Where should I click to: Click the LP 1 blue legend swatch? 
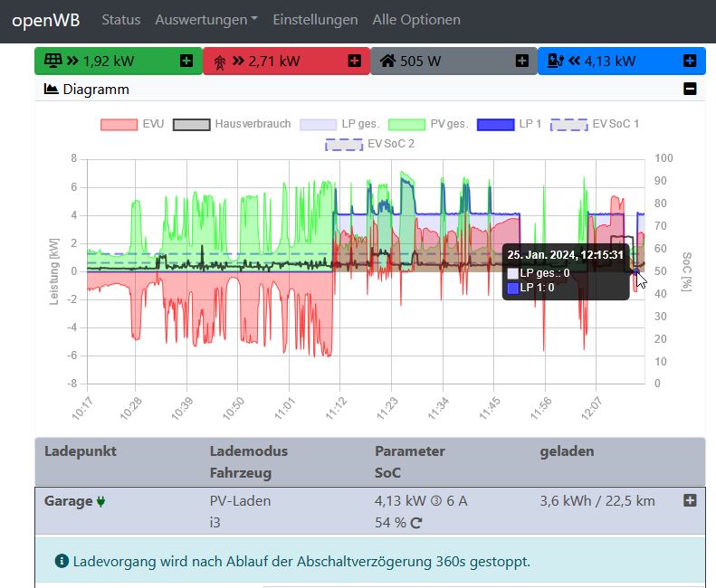494,124
